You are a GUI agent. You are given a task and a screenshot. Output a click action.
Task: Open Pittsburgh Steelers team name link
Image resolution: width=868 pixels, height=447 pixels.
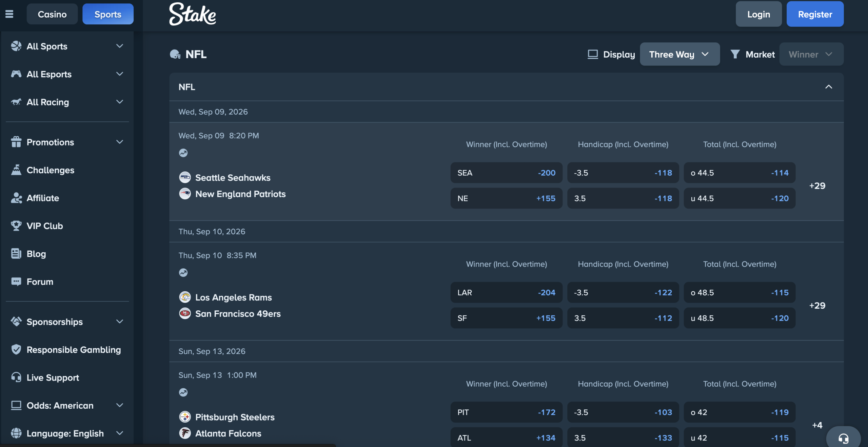pyautogui.click(x=235, y=417)
